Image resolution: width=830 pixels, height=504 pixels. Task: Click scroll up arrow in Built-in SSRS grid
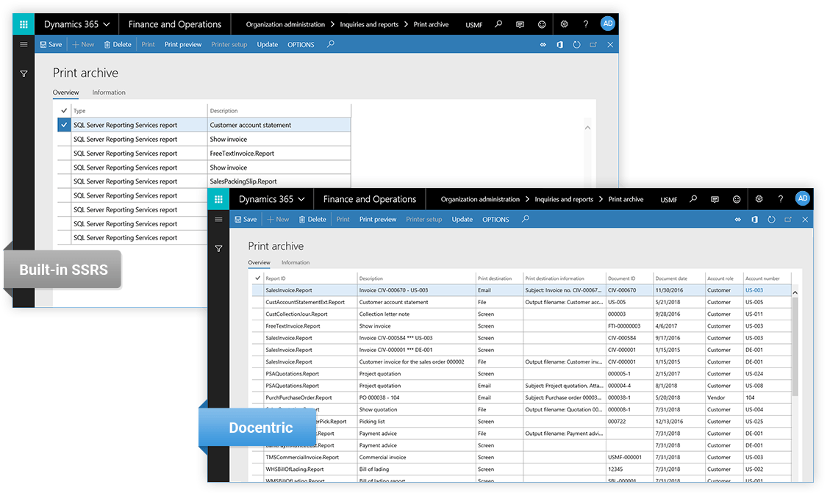click(x=587, y=127)
